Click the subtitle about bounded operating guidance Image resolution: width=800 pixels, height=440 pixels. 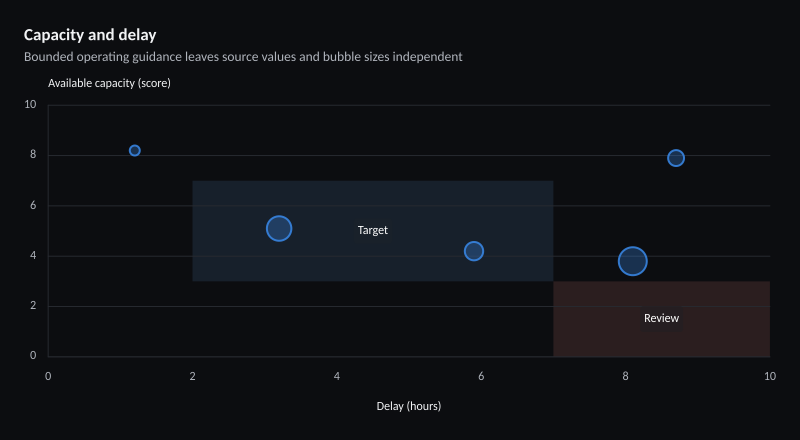tap(243, 57)
